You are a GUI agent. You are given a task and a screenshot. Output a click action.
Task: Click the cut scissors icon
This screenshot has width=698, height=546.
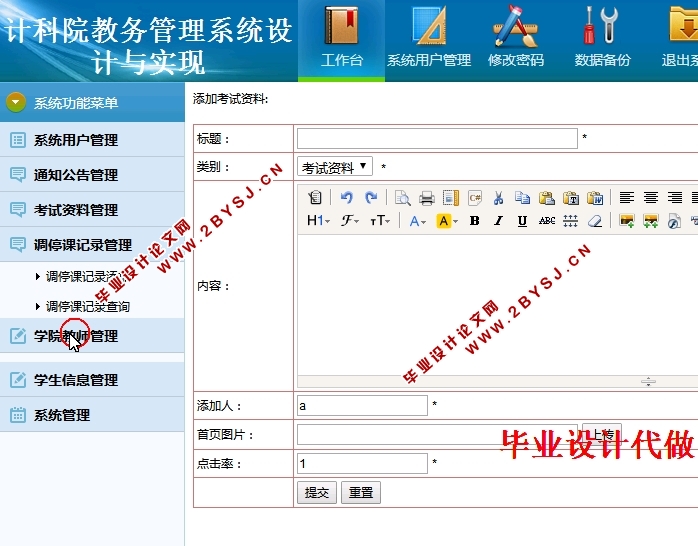pyautogui.click(x=499, y=197)
